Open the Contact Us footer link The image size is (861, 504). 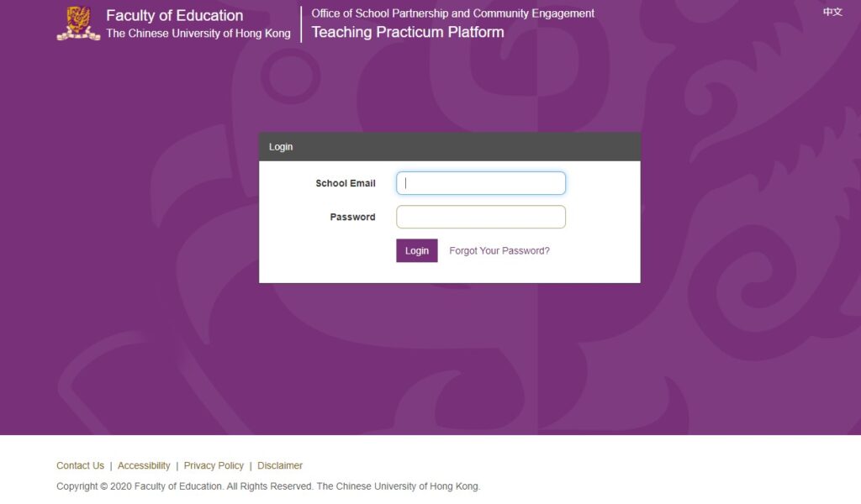pos(80,465)
